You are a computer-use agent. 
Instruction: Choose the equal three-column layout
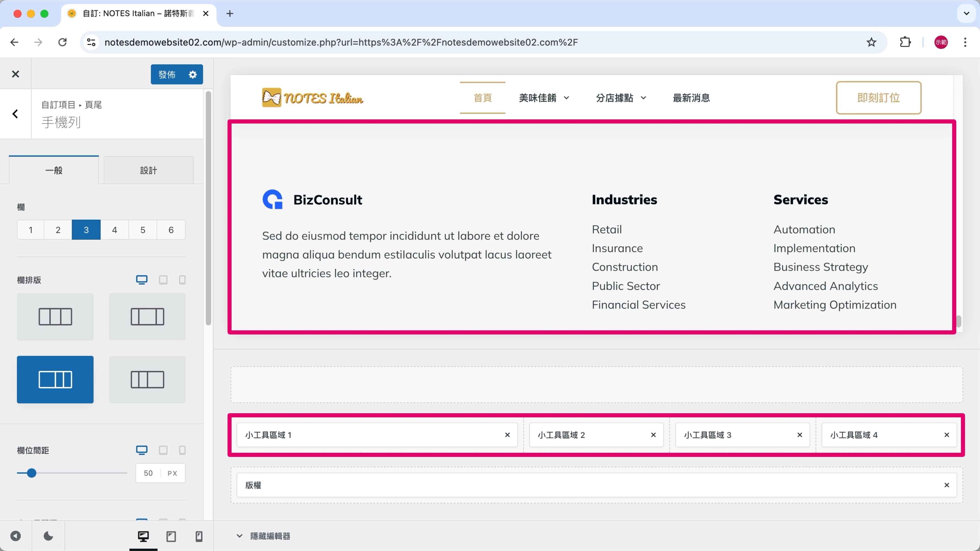55,316
